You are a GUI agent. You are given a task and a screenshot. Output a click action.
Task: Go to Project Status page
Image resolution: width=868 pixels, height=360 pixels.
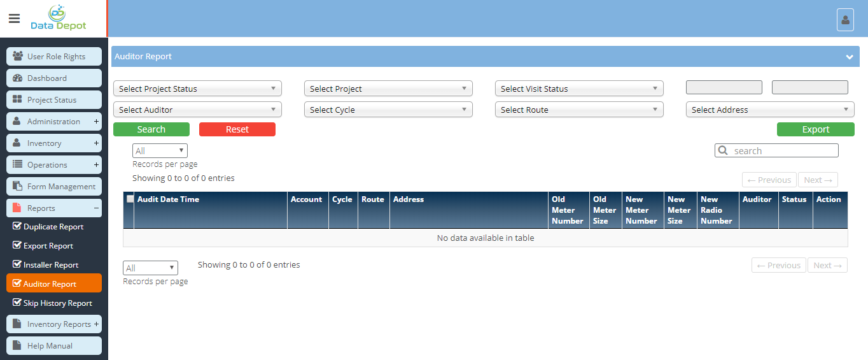54,100
